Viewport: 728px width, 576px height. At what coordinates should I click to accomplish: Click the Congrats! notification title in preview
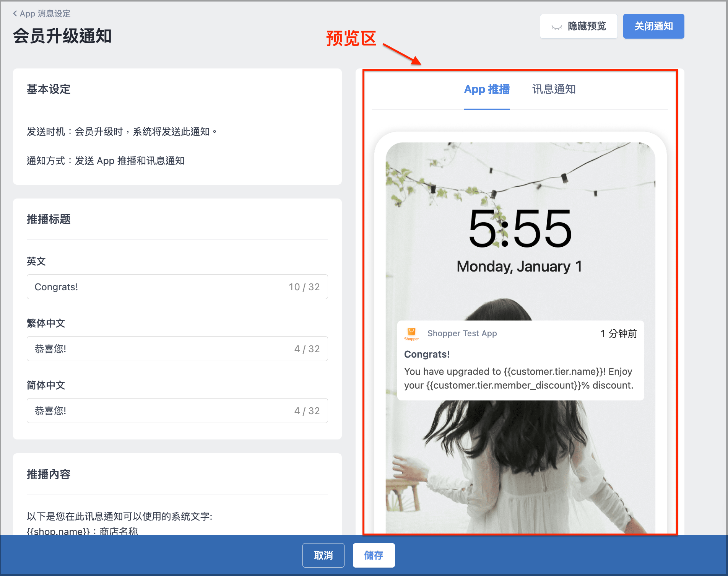click(x=427, y=354)
